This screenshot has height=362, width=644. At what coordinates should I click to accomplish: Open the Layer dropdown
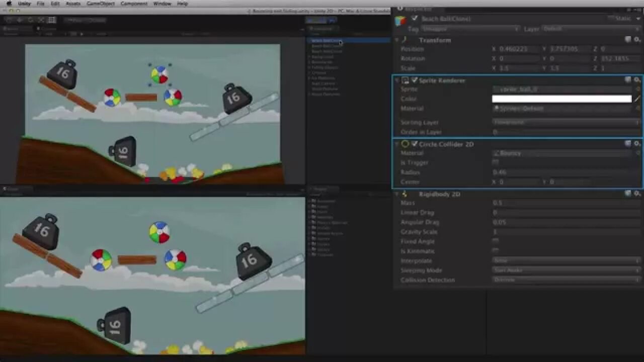(591, 29)
